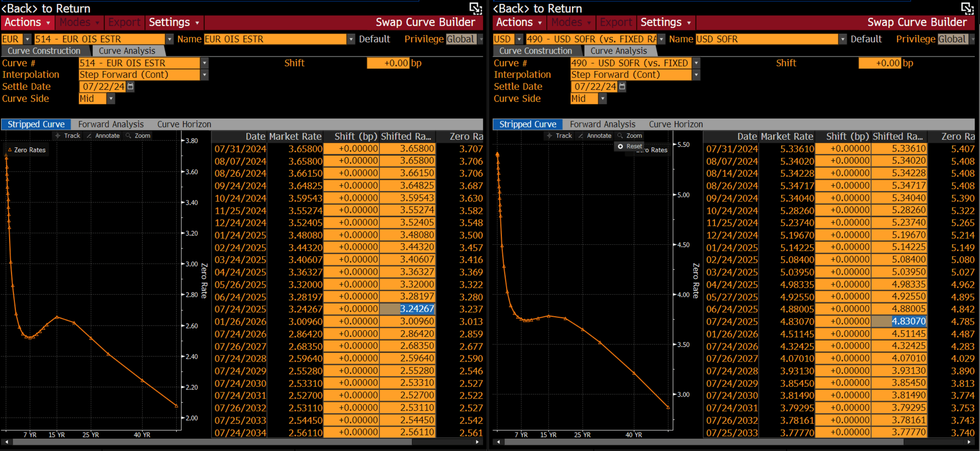Expand EUR Interpolation Step Forward dropdown
This screenshot has height=451, width=980.
[205, 75]
